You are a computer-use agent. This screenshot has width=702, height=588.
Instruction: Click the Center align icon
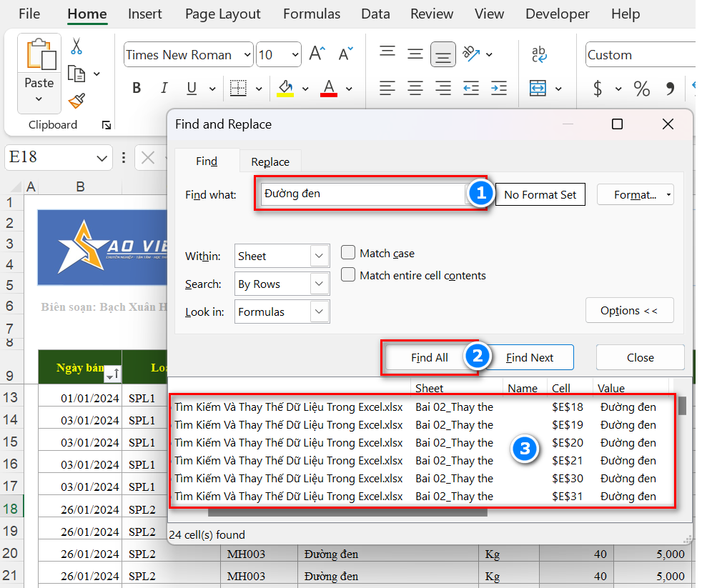tap(415, 89)
